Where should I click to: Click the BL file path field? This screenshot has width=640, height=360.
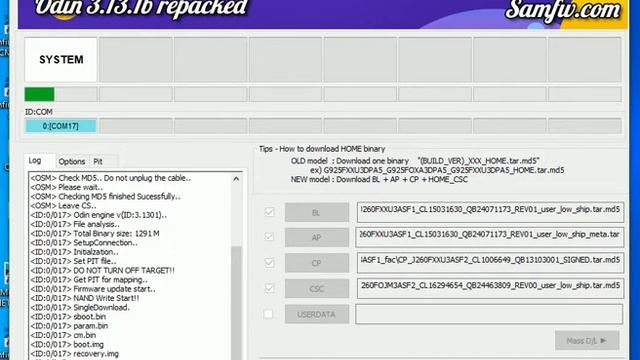pos(490,212)
